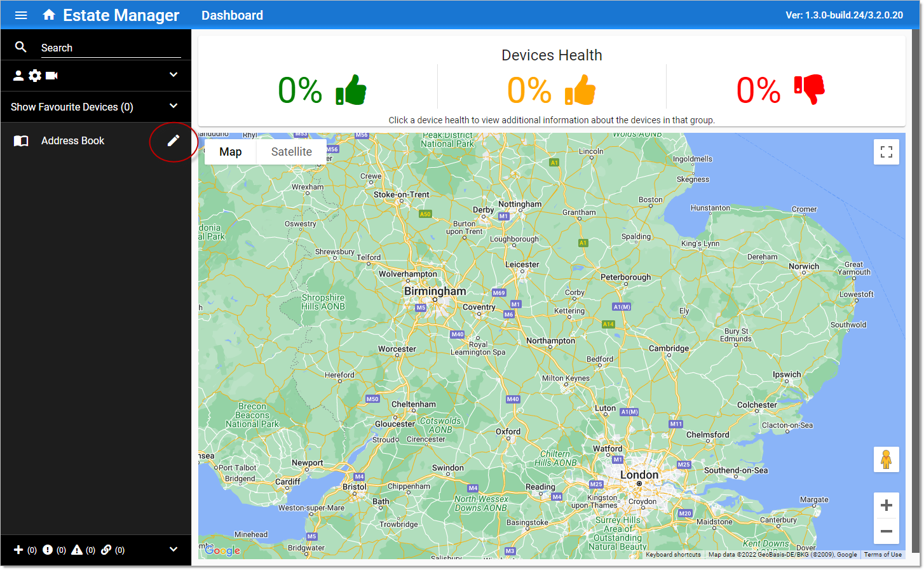Image resolution: width=924 pixels, height=570 pixels.
Task: Click Cambridge label on the map
Action: (669, 348)
